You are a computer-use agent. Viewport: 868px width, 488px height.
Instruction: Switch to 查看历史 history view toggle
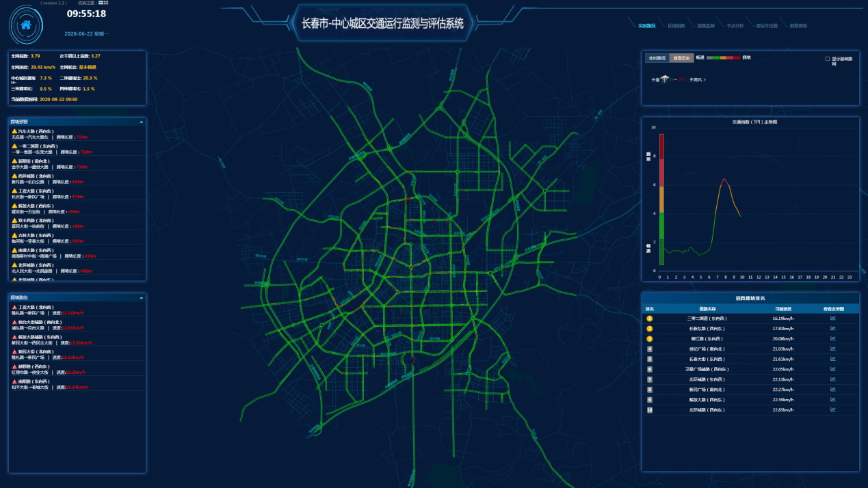tap(681, 58)
